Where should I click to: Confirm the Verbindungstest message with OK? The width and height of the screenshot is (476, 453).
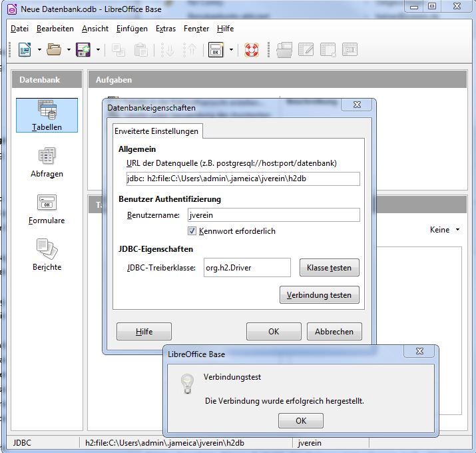(x=301, y=420)
